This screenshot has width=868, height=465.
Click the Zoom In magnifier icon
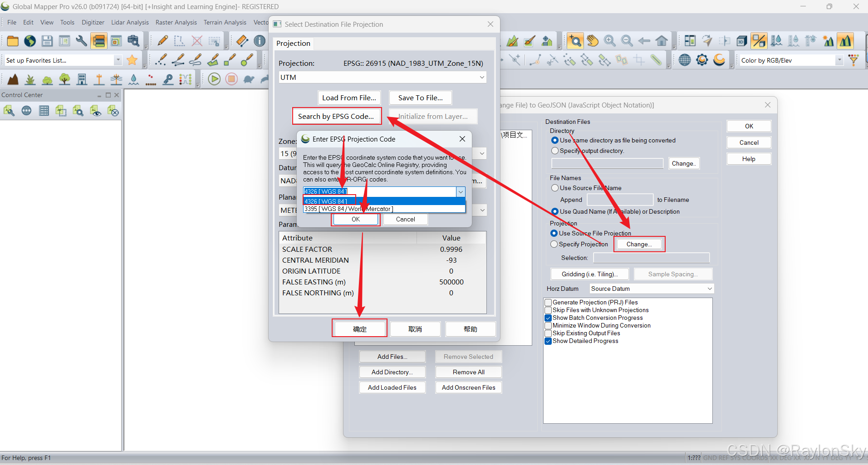pos(610,41)
